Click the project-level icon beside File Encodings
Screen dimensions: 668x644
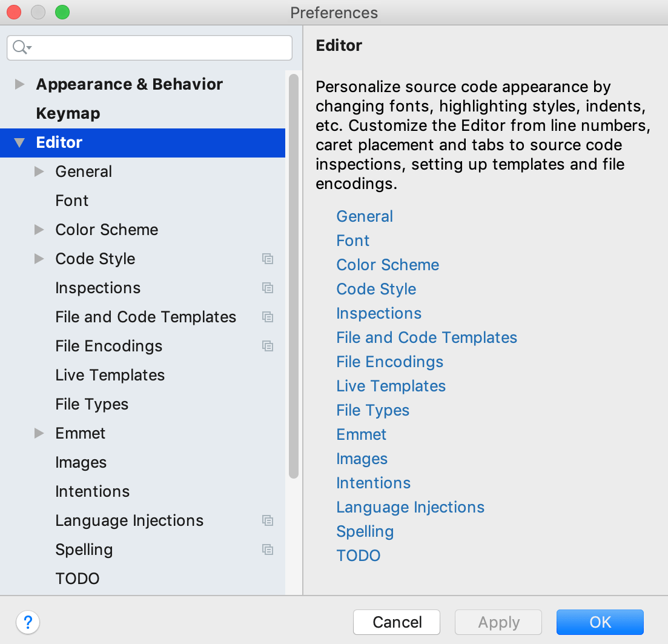click(268, 346)
